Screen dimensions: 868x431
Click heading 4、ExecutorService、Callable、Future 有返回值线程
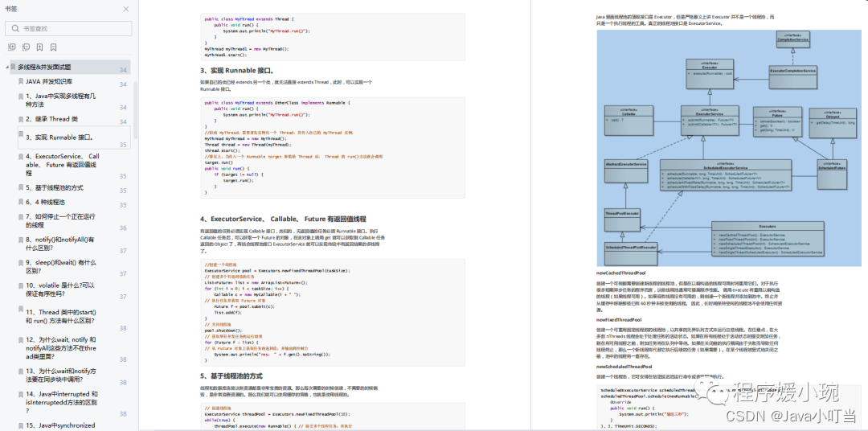(x=283, y=219)
